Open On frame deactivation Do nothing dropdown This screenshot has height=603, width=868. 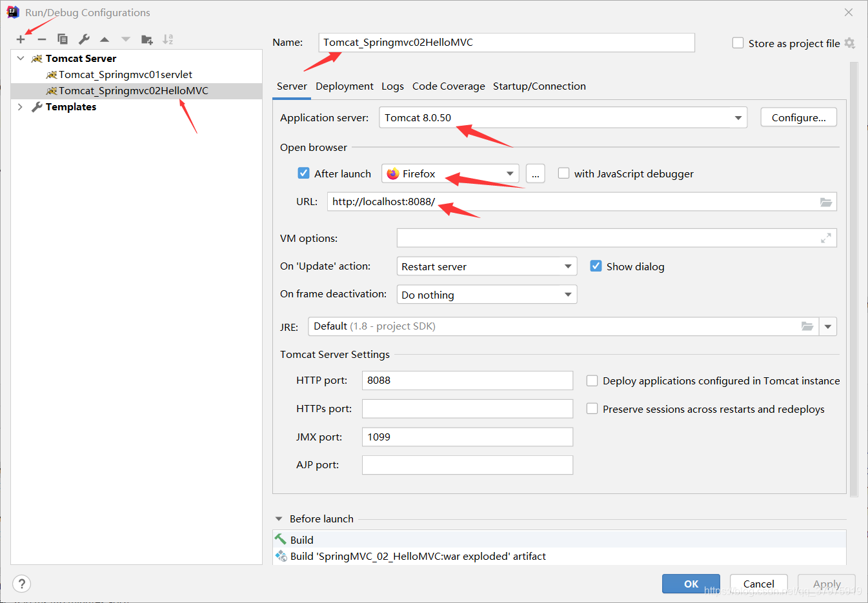coord(487,295)
